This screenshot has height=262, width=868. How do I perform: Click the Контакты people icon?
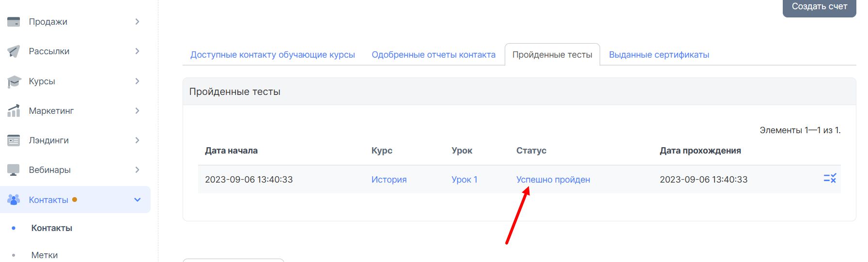(x=14, y=200)
